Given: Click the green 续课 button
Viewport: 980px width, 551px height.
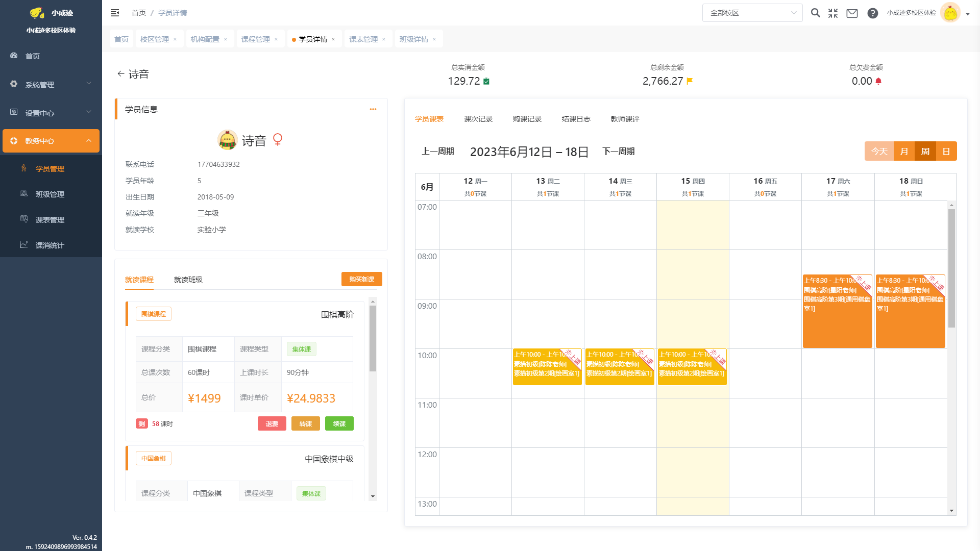Looking at the screenshot, I should pyautogui.click(x=339, y=423).
